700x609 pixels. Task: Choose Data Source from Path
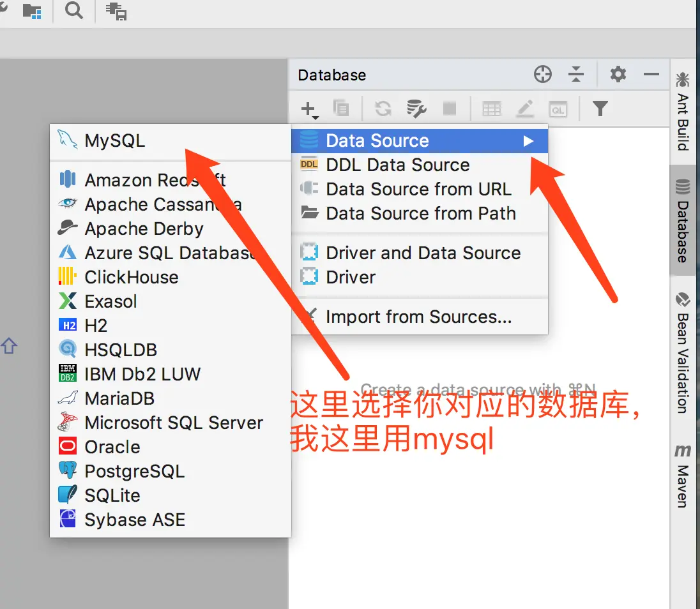coord(420,213)
